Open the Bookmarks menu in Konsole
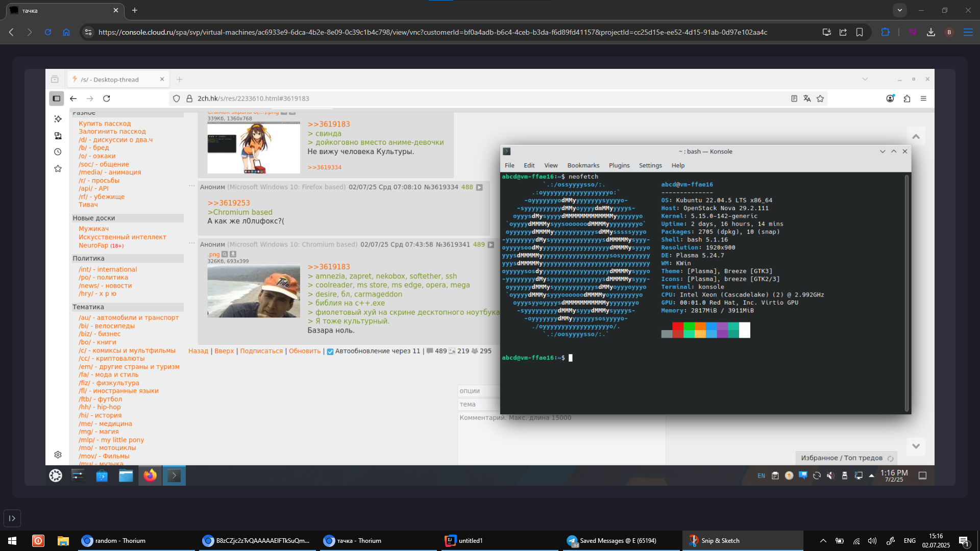This screenshot has width=980, height=551. click(x=583, y=165)
